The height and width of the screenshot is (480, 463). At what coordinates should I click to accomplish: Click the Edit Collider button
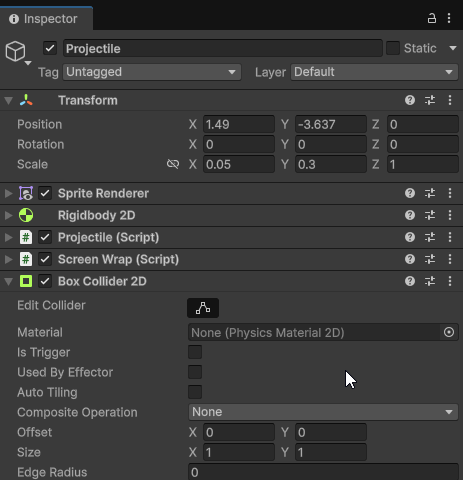(203, 308)
